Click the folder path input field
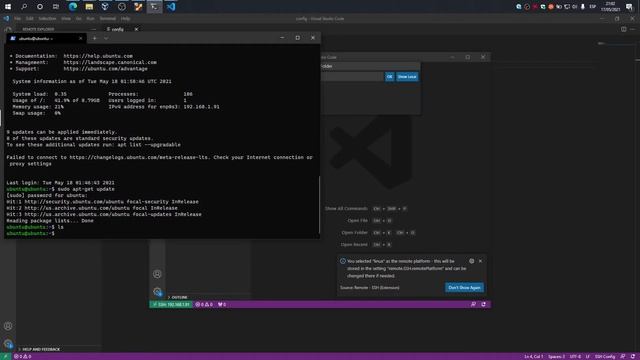Viewport: 640px width, 360px height. (352, 77)
